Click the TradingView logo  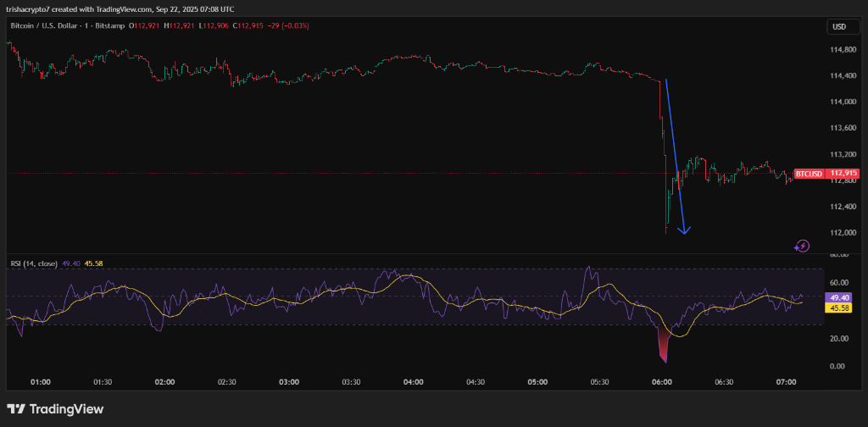coord(56,409)
